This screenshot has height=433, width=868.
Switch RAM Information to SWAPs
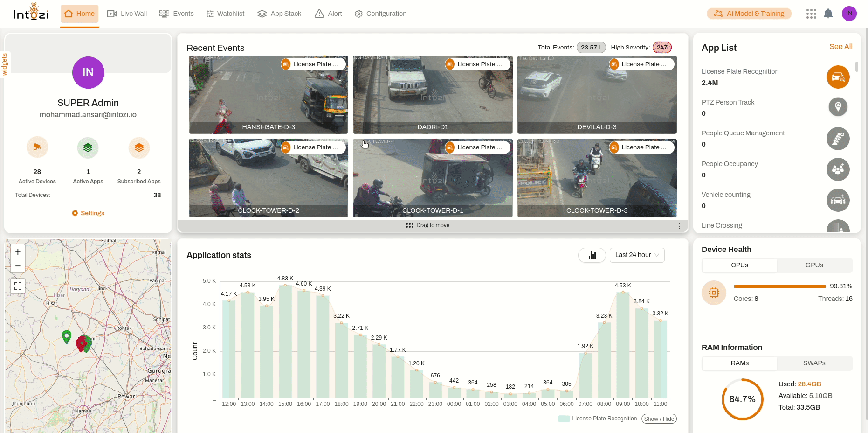click(814, 363)
